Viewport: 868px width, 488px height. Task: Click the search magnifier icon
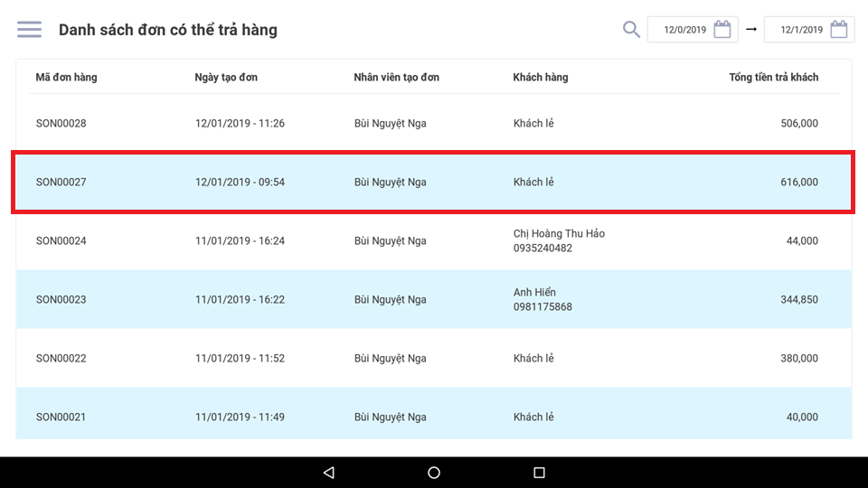point(631,30)
